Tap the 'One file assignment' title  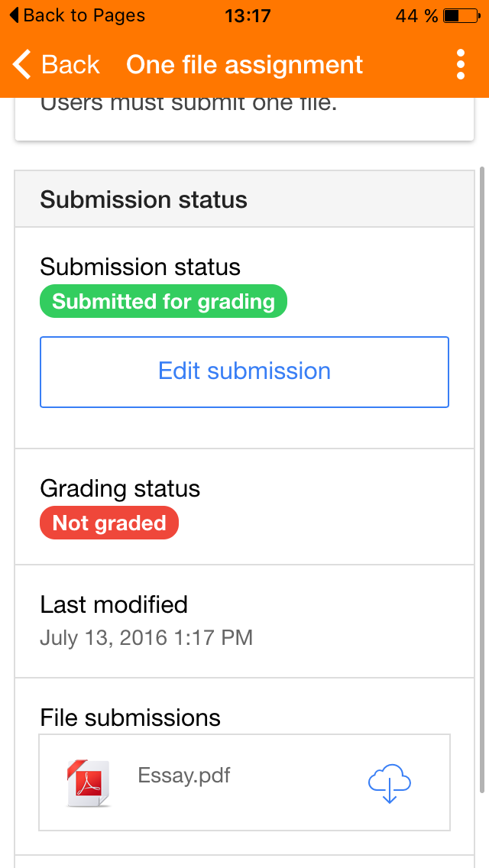(244, 65)
